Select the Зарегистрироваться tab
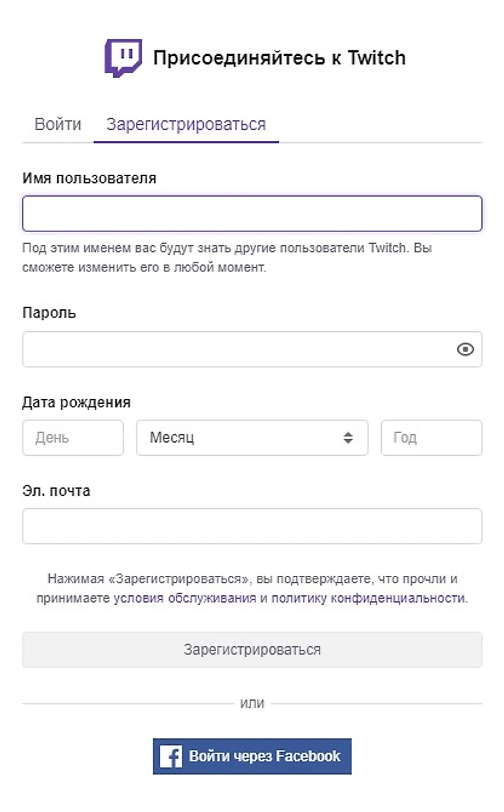 [x=186, y=124]
